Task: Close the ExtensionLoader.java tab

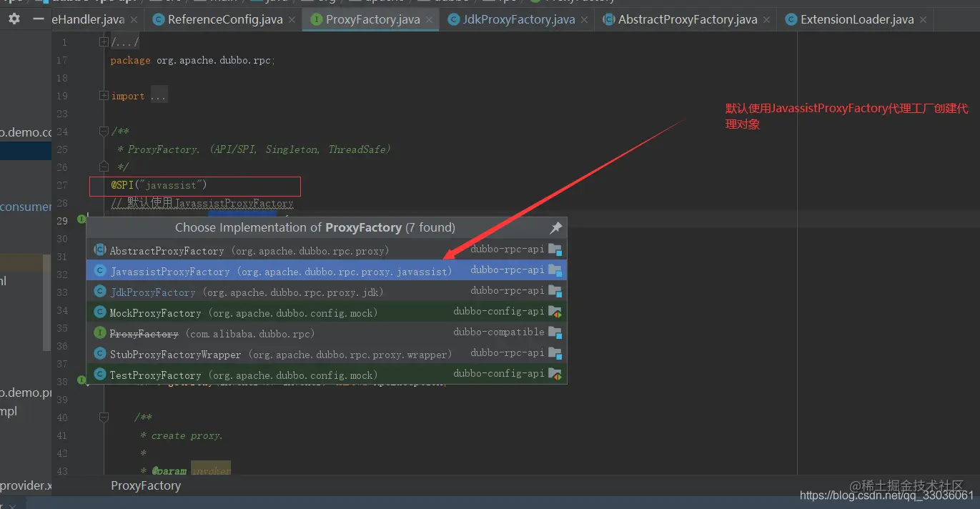Action: pos(924,20)
